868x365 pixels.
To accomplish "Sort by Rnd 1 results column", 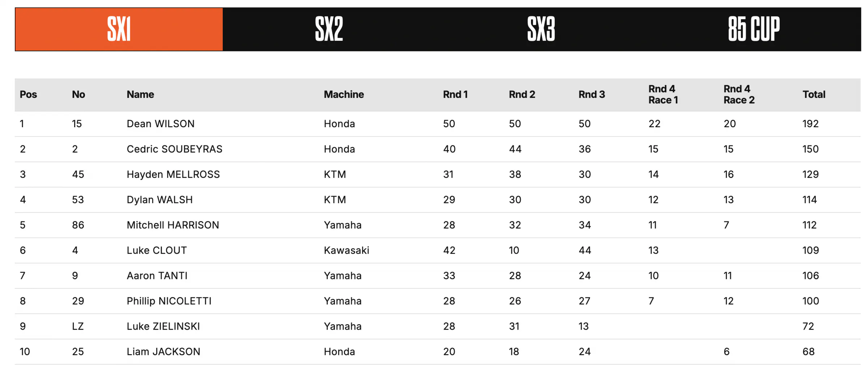I will click(455, 94).
